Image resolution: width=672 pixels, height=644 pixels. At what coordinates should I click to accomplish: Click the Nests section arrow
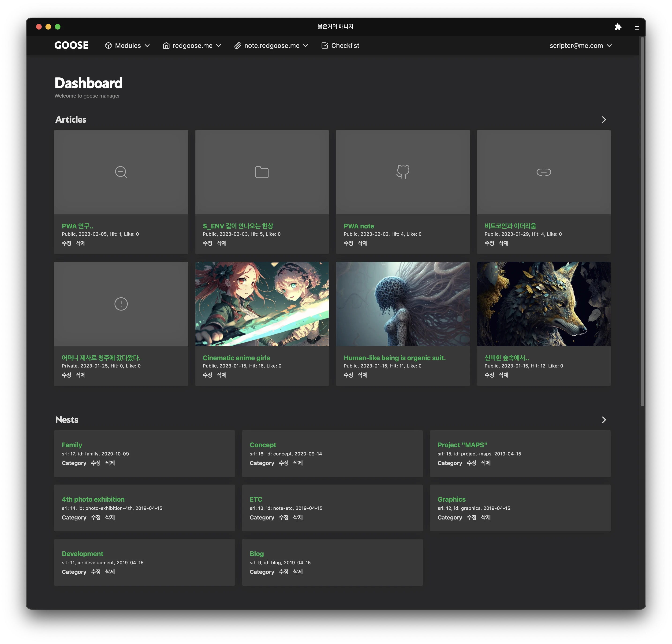pos(604,420)
